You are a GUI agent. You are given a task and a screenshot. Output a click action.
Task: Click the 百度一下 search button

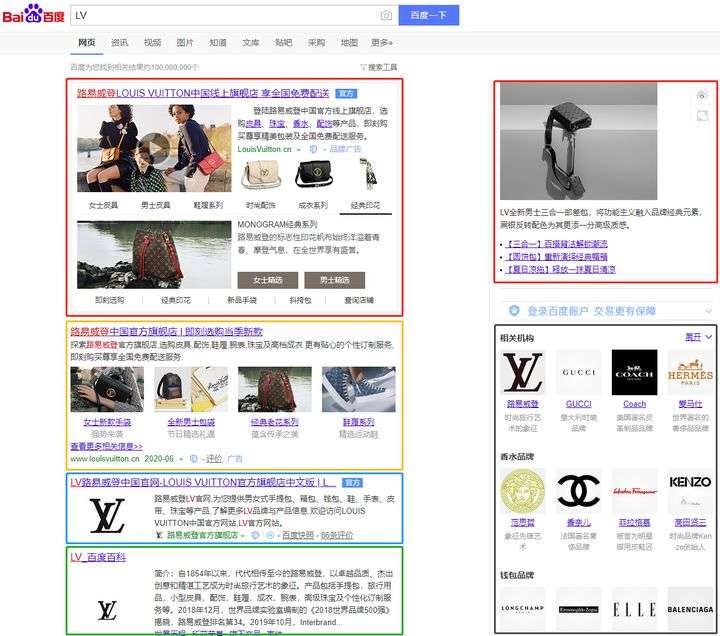click(x=428, y=15)
